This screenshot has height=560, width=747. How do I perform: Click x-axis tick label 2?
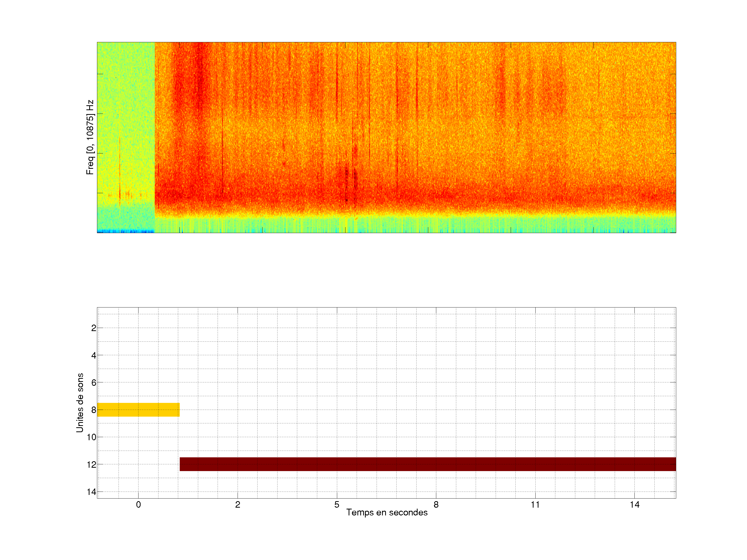coord(238,505)
